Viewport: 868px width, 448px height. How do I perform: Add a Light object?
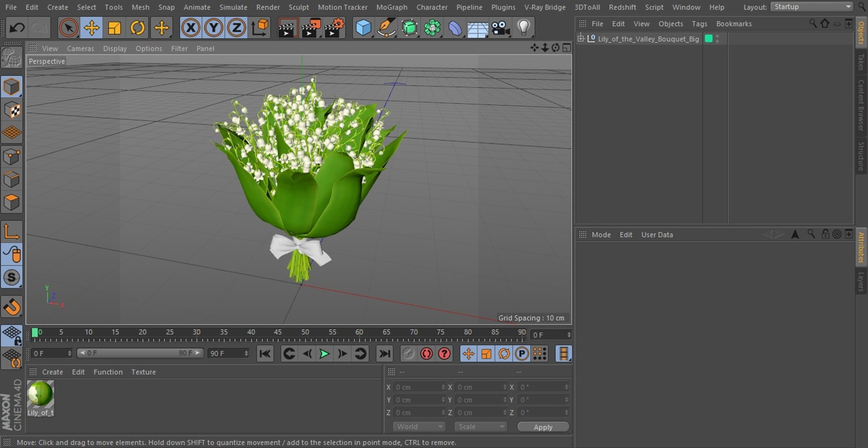point(524,28)
